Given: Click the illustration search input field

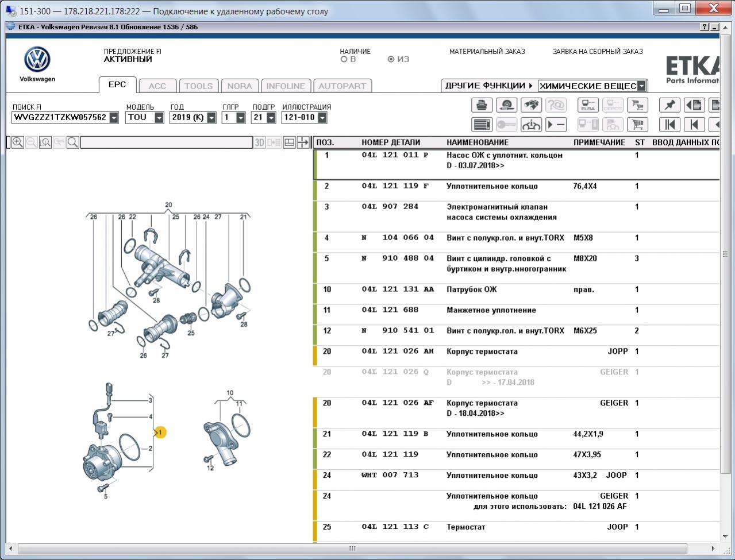Looking at the screenshot, I should (x=166, y=142).
